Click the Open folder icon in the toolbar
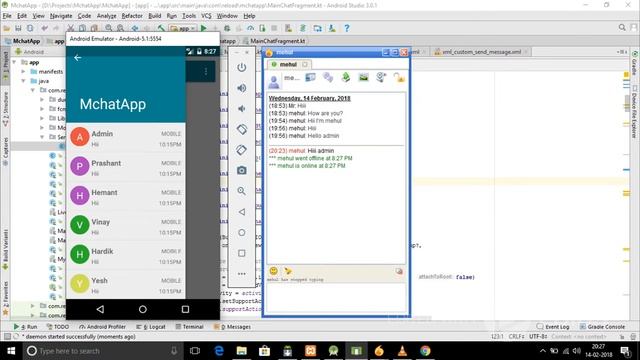 7,28
